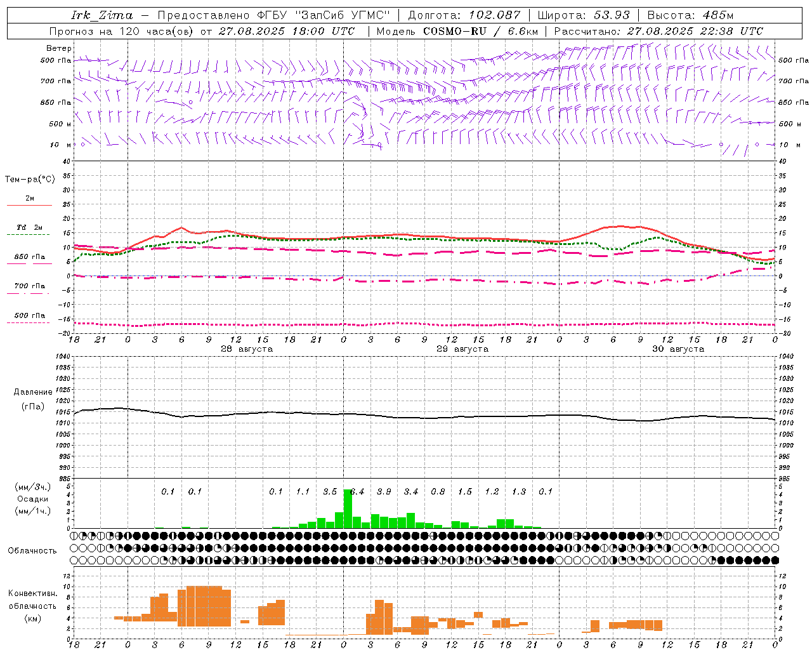Click the model name COSMO-RU
The height and width of the screenshot is (650, 812).
pyautogui.click(x=455, y=31)
